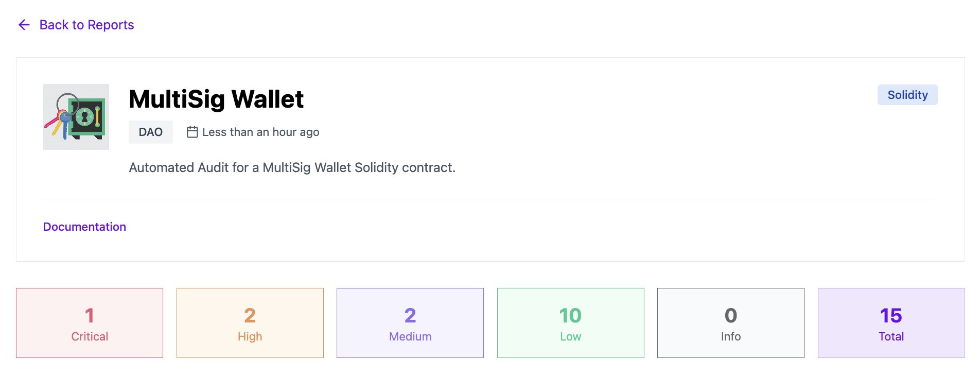Select the DAO tag
980x375 pixels.
click(150, 132)
